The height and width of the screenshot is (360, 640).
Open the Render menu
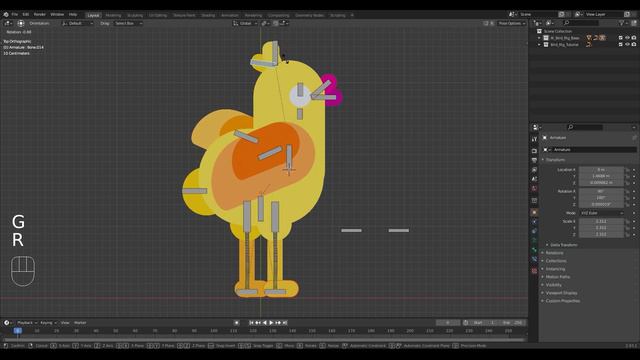click(40, 14)
